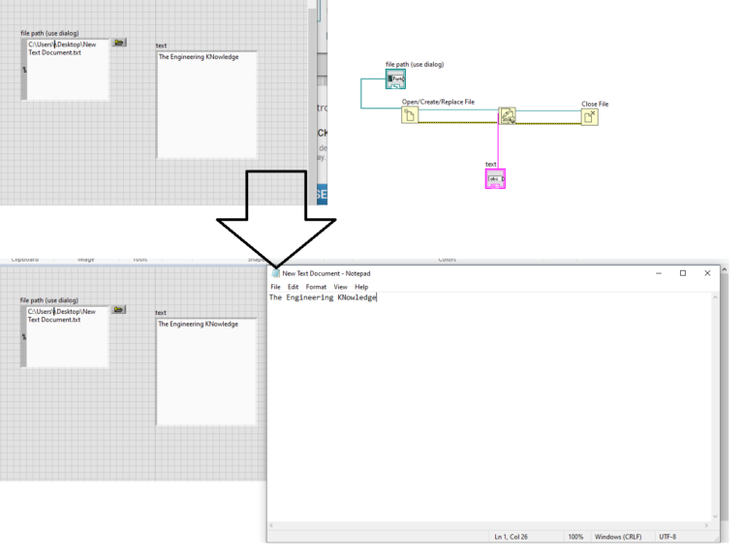744x560 pixels.
Task: Open the View menu in Notepad
Action: pos(340,287)
